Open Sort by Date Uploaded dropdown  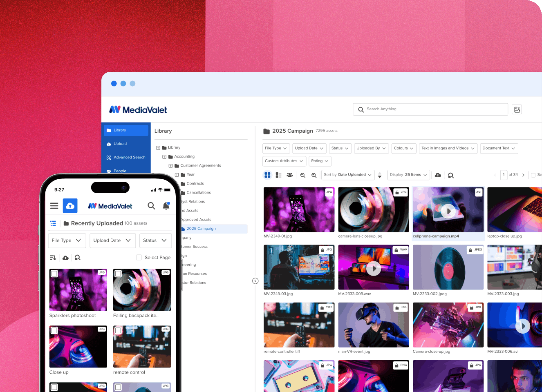pos(347,175)
